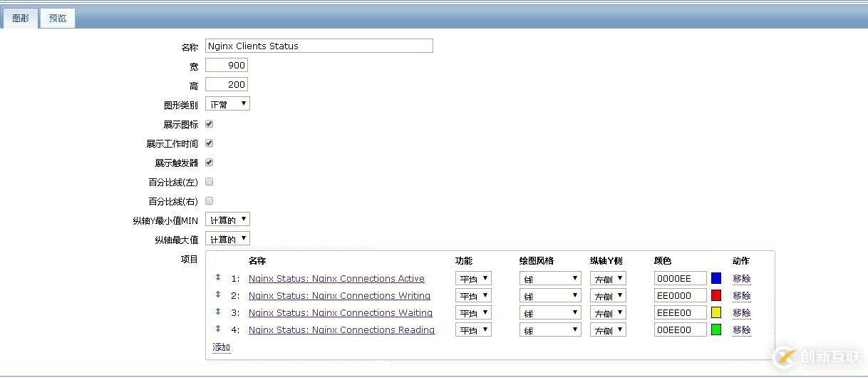Screen dimensions: 868x378
Task: Edit the 宽 field showing 900
Action: tap(227, 65)
